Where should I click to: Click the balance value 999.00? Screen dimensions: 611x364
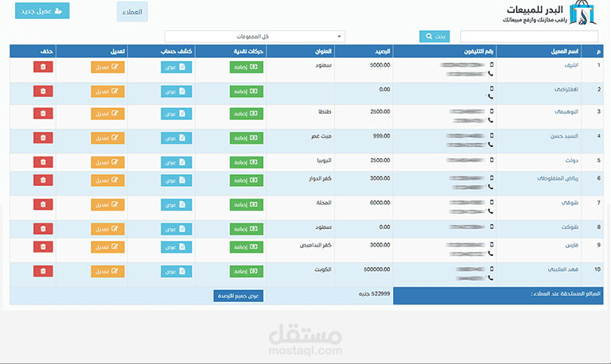click(x=382, y=136)
